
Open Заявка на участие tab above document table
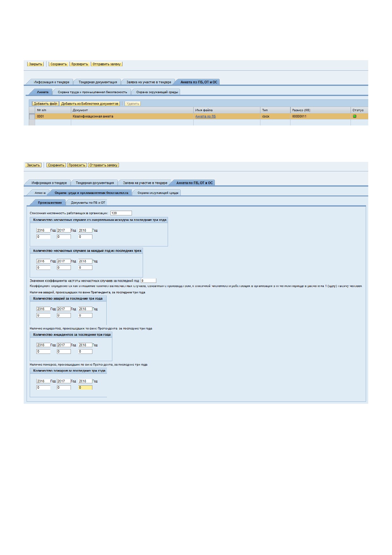pos(149,82)
